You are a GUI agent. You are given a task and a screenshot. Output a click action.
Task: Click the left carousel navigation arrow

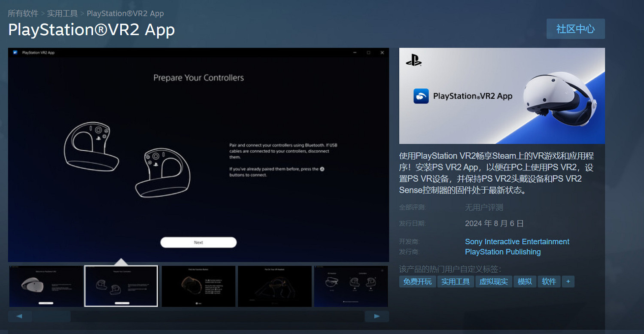click(x=20, y=316)
